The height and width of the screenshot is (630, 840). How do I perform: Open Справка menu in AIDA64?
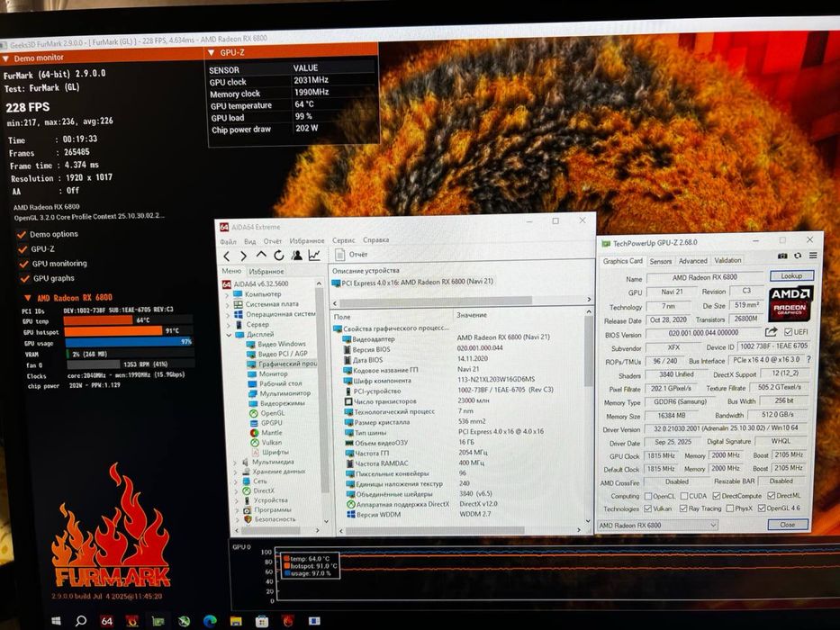click(376, 240)
